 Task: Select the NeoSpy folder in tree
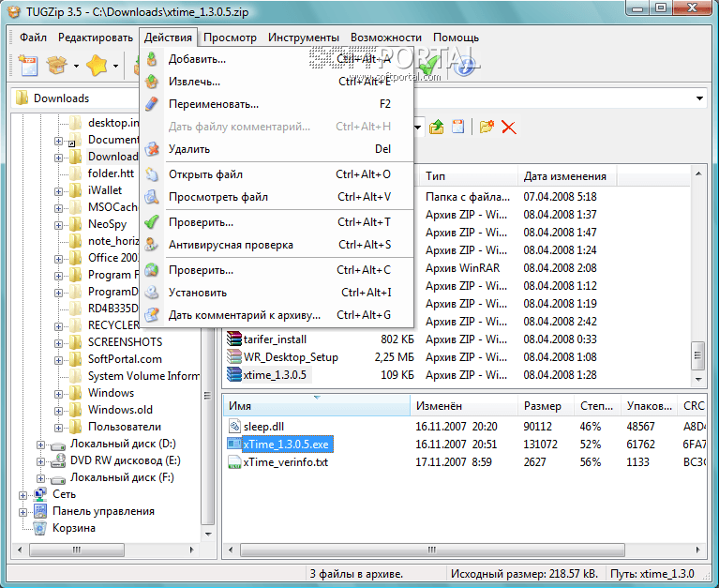107,224
